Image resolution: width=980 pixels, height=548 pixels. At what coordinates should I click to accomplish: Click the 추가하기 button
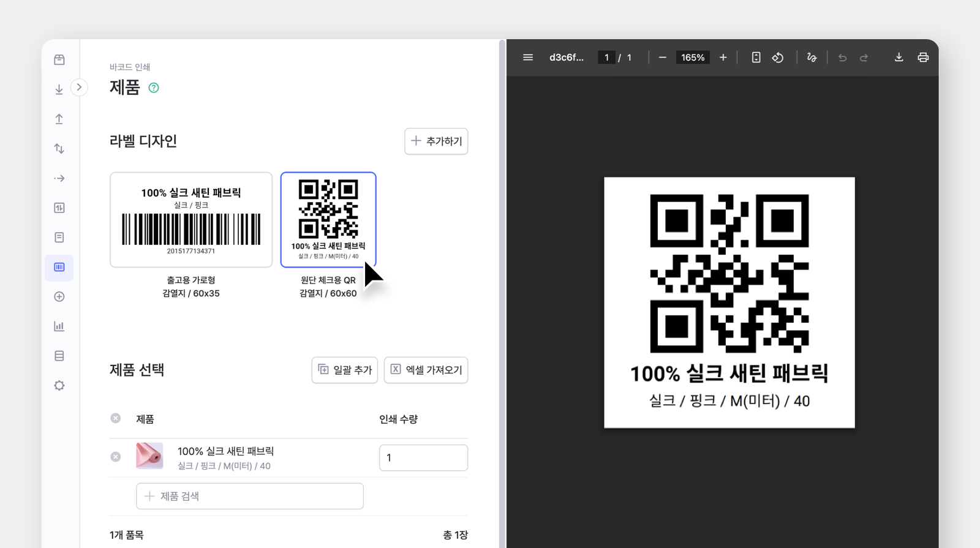[436, 141]
